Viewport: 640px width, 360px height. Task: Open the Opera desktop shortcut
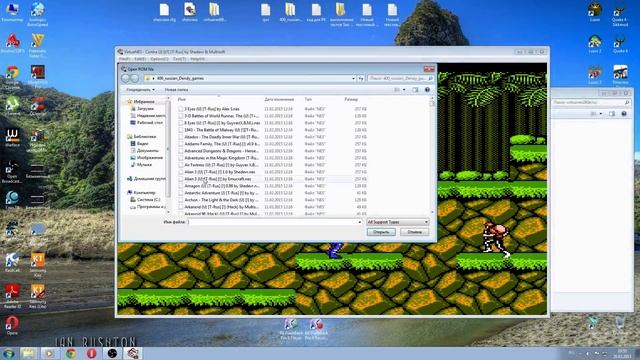click(12, 325)
